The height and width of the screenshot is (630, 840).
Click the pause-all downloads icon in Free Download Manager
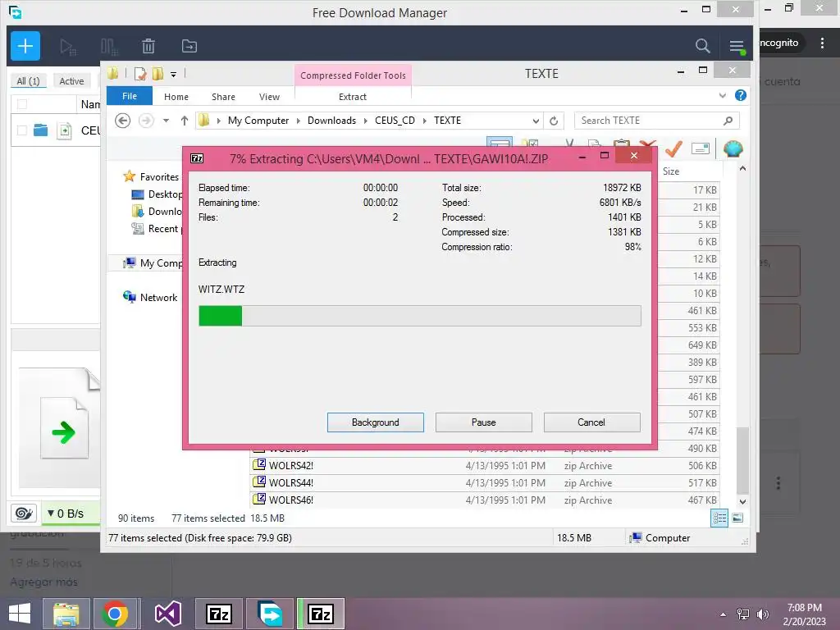pos(109,47)
